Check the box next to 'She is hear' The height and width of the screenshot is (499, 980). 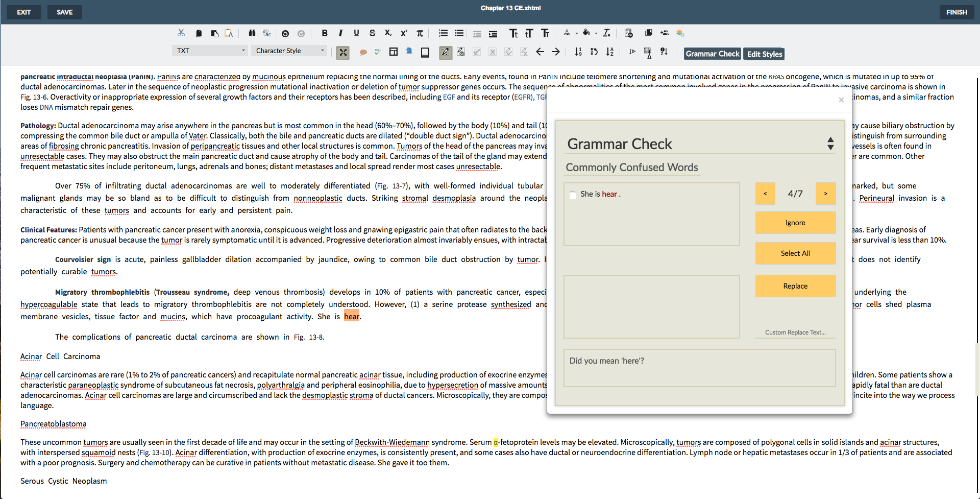[x=573, y=195]
